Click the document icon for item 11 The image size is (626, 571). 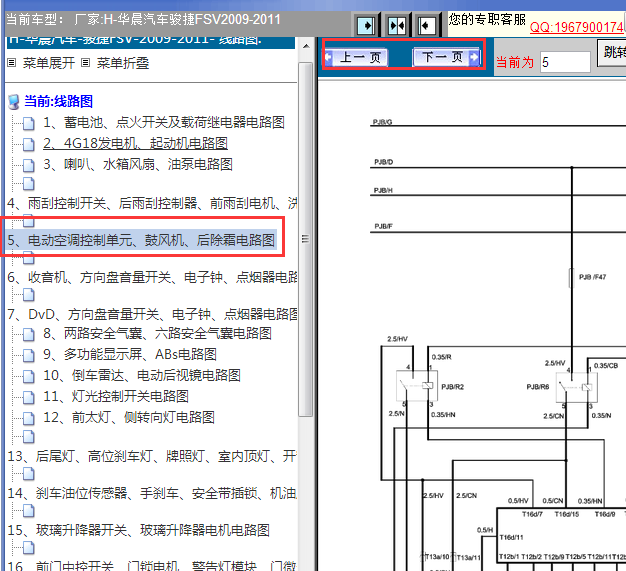tap(29, 397)
